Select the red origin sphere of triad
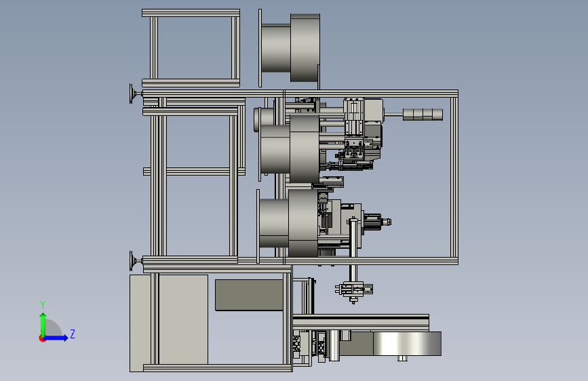Viewport: 588px width, 381px height. (x=42, y=338)
